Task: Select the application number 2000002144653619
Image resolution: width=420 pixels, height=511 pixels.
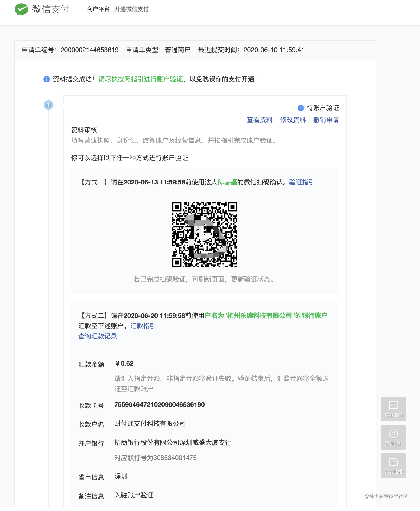Action: coord(89,50)
